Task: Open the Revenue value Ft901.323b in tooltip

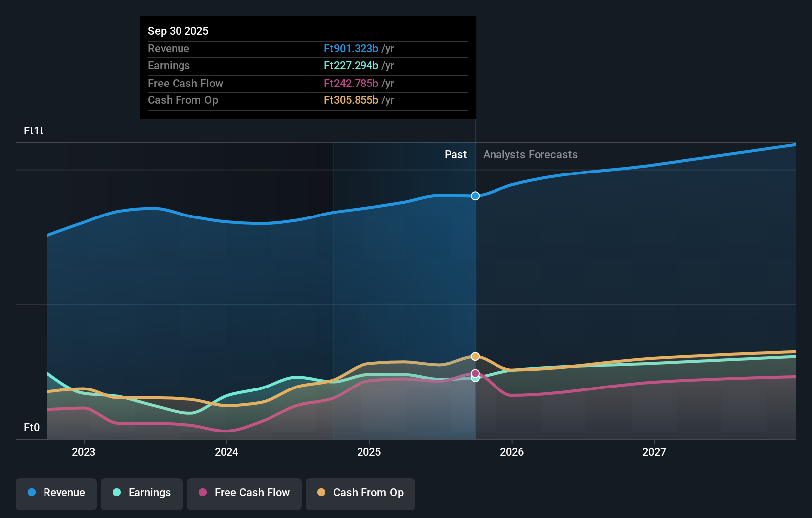Action: click(352, 49)
